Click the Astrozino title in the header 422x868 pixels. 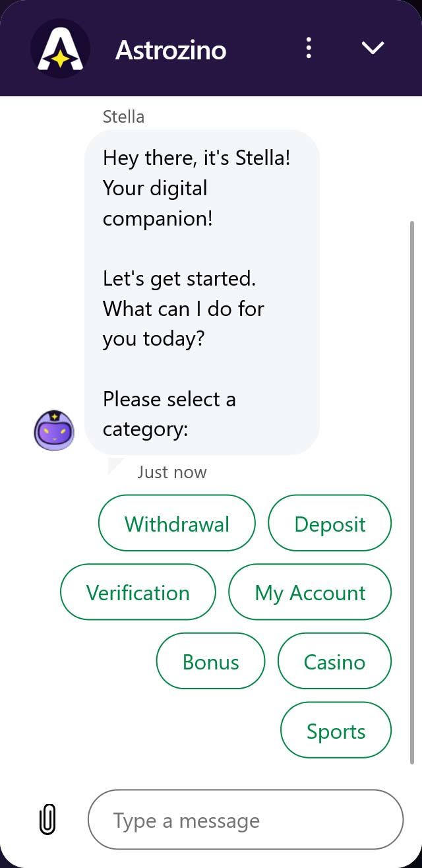pyautogui.click(x=171, y=50)
